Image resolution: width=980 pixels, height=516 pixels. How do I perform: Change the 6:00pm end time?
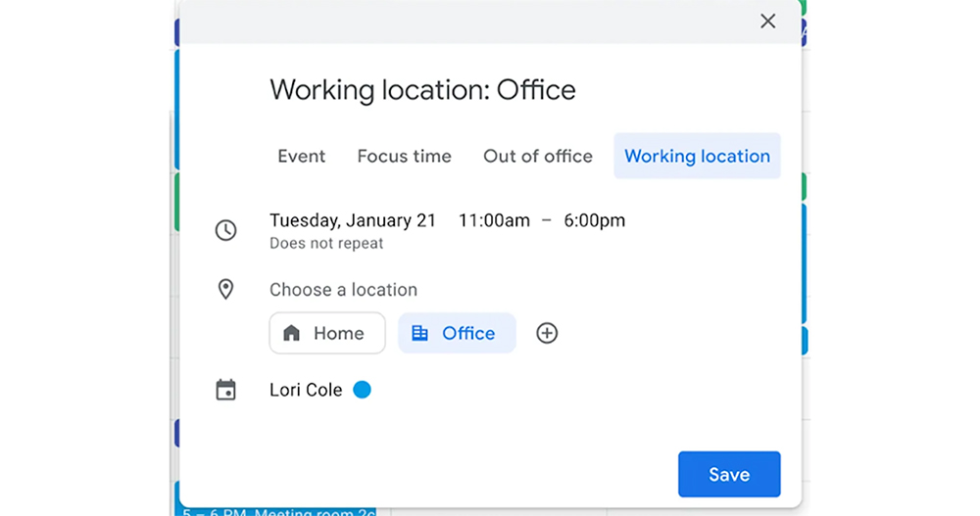[595, 220]
